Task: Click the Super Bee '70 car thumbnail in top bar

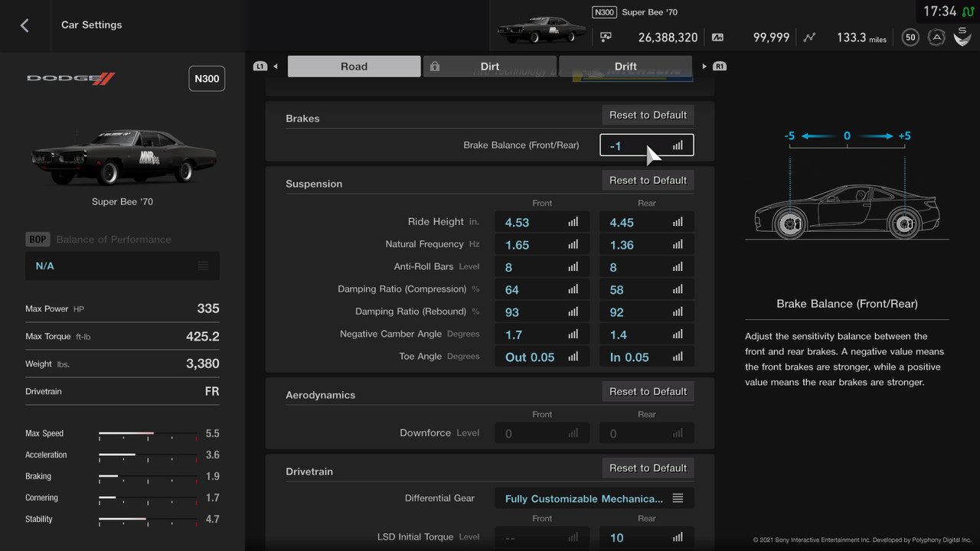Action: (541, 31)
